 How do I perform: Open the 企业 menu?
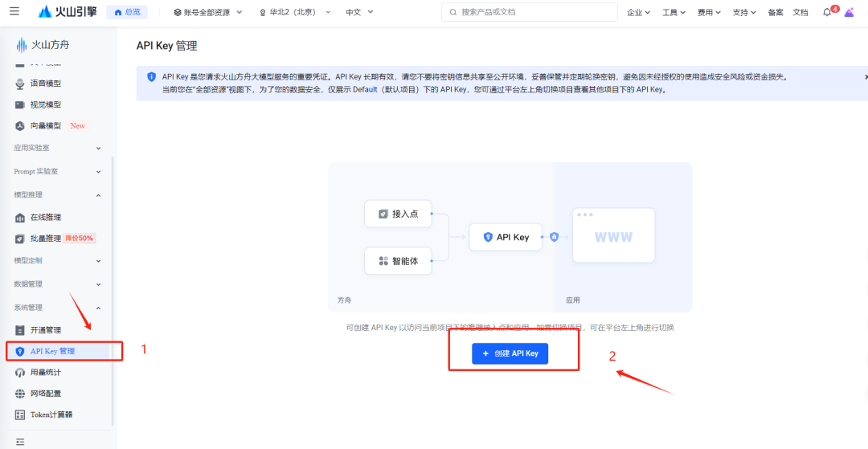coord(638,12)
